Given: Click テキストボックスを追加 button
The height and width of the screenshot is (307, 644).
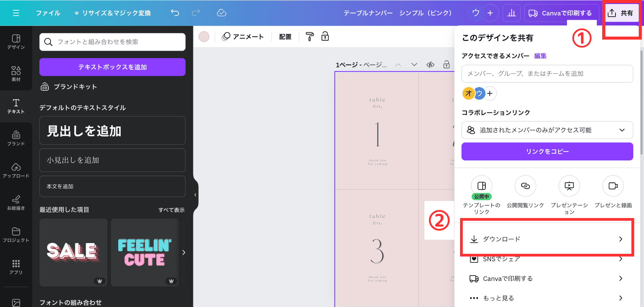Looking at the screenshot, I should 112,67.
